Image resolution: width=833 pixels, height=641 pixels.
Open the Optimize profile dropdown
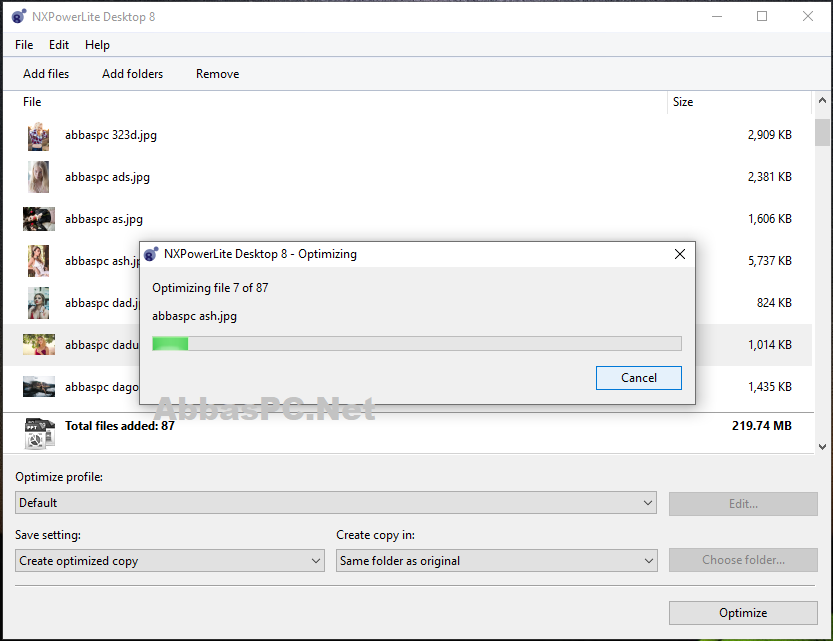coord(336,503)
